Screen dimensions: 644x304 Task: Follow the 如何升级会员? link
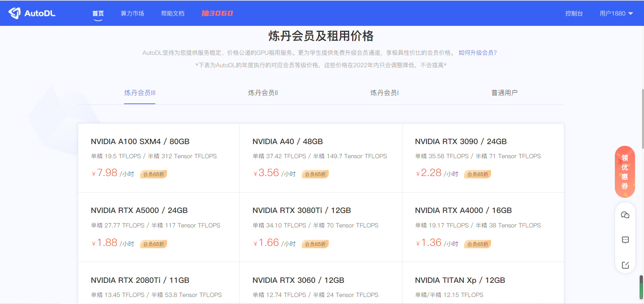pos(478,53)
